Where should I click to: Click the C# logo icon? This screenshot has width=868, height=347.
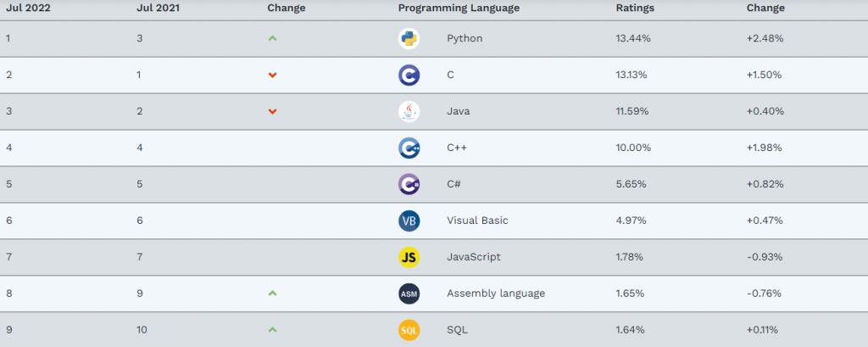coord(409,184)
